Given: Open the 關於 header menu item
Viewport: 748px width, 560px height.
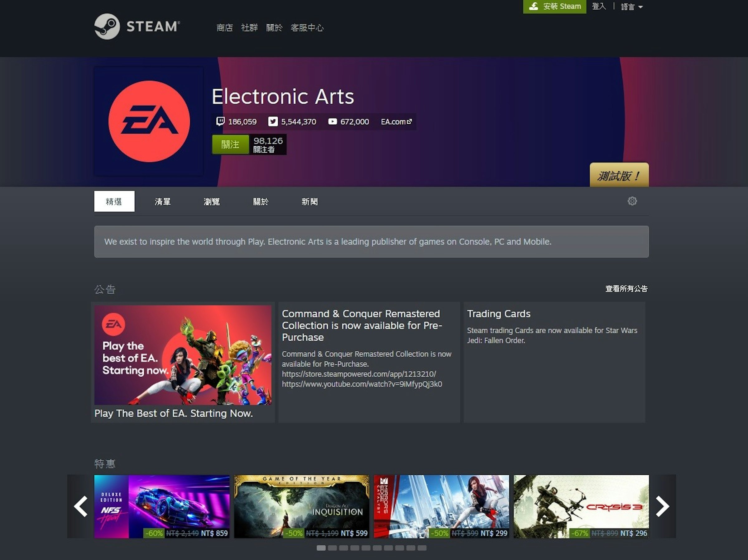Looking at the screenshot, I should [274, 28].
